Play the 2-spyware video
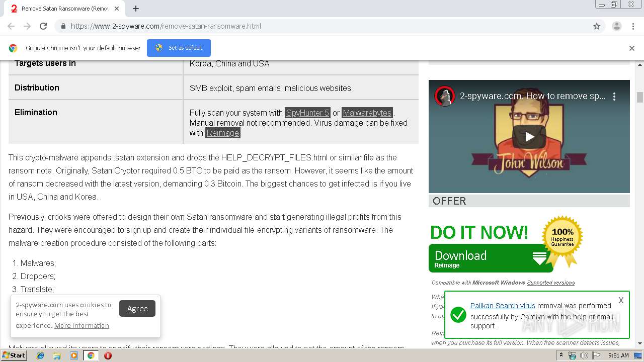The width and height of the screenshot is (644, 362). pyautogui.click(x=529, y=136)
